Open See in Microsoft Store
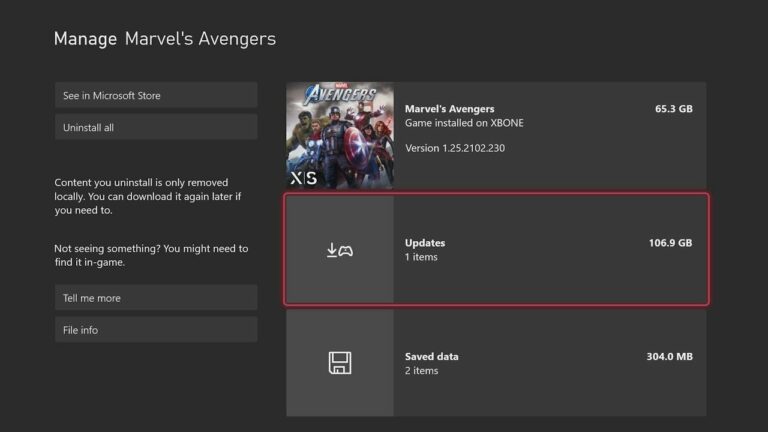Viewport: 768px width, 432px height. tap(156, 96)
